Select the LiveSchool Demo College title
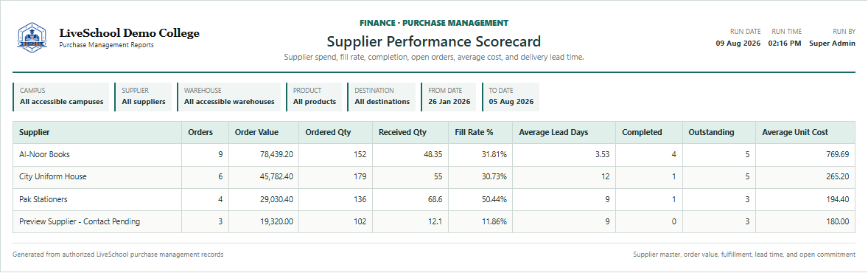868x273 pixels. 130,33
